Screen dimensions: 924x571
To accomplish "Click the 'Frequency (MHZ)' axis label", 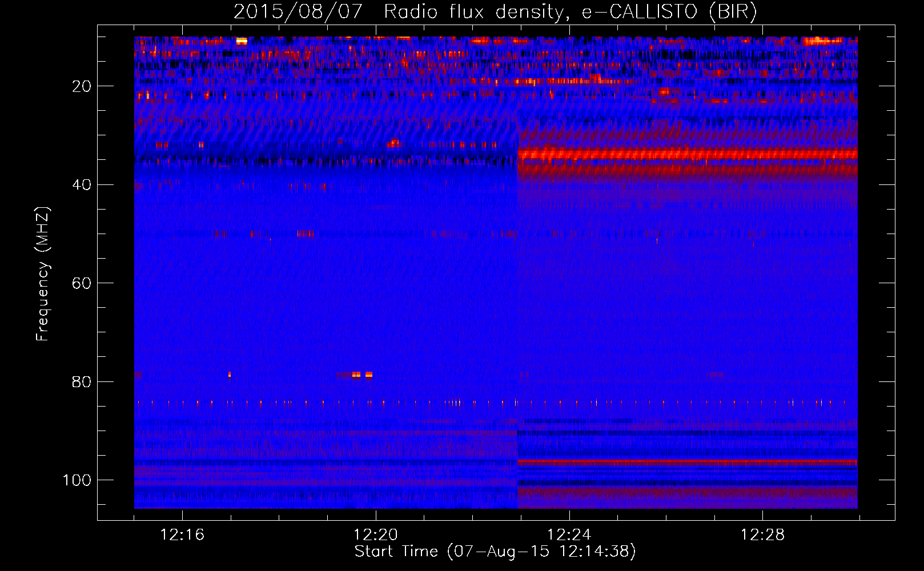I will point(43,274).
